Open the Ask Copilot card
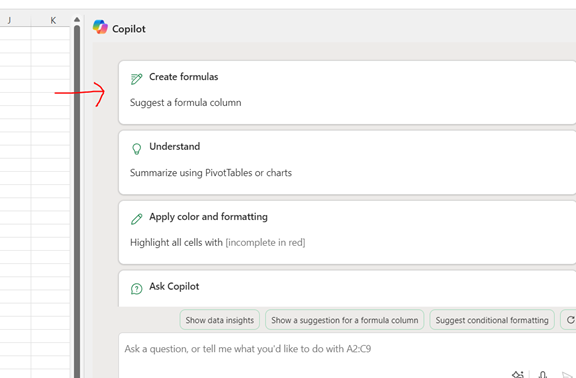 pyautogui.click(x=347, y=289)
